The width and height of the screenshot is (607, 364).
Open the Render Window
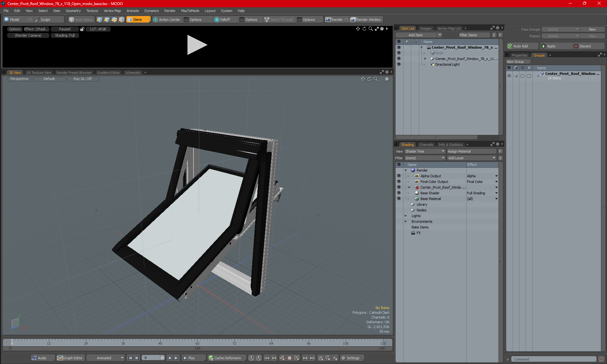coord(366,20)
